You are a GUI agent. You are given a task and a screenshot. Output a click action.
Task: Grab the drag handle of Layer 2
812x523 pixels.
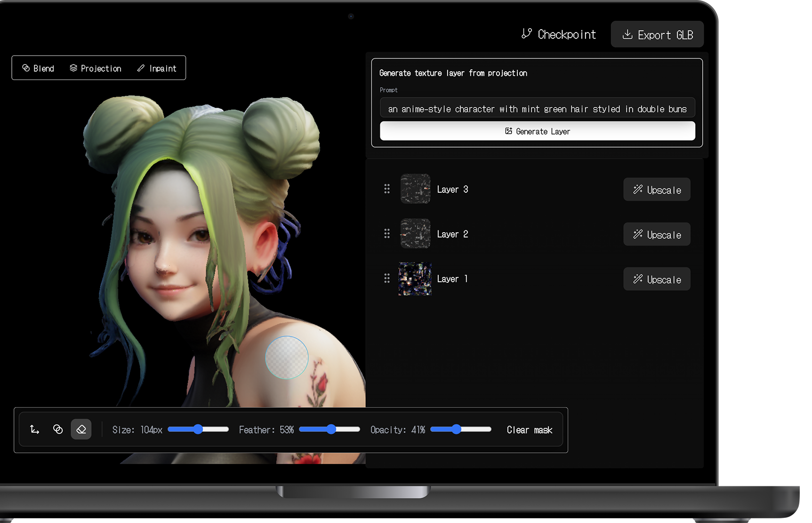(x=387, y=233)
